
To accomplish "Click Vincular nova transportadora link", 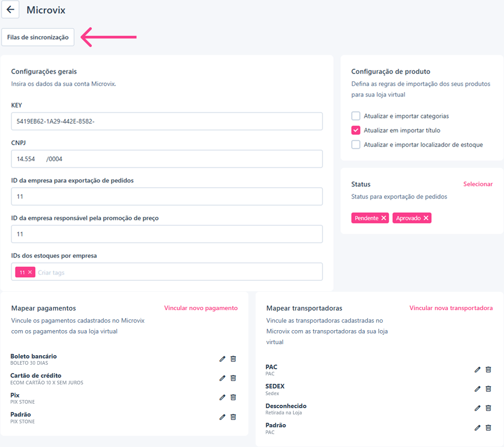I will (451, 308).
